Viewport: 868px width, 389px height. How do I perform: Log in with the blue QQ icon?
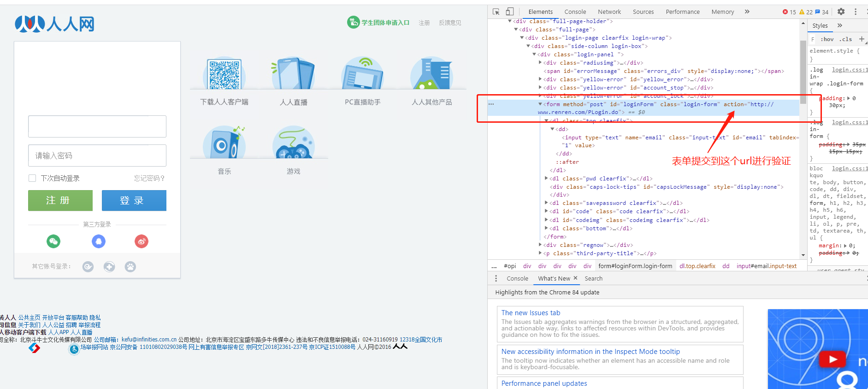click(x=99, y=241)
